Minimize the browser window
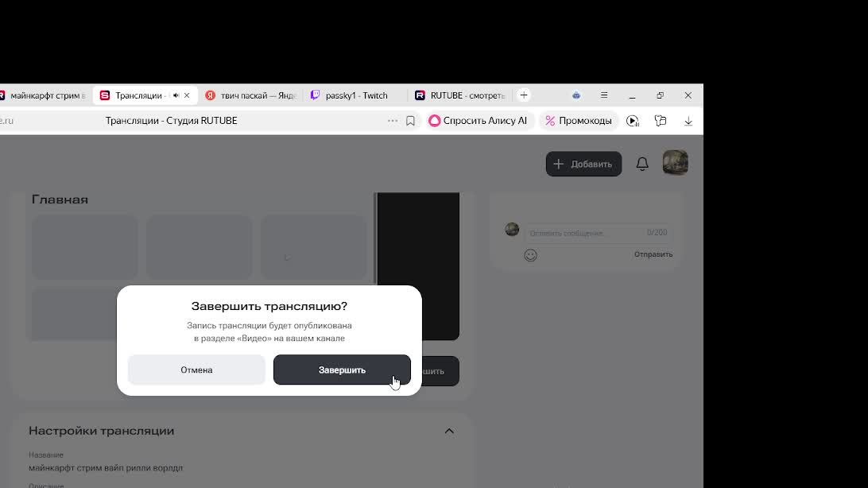Screen dimensions: 868x488 tap(632, 95)
